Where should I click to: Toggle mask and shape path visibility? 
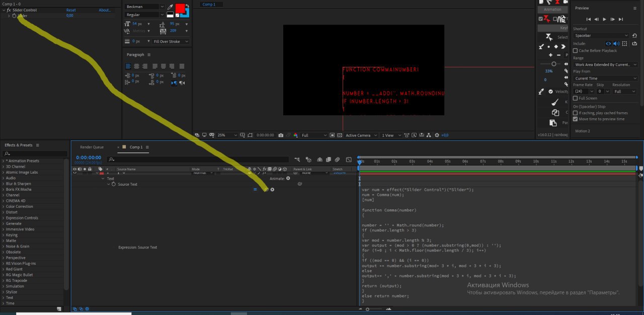pyautogui.click(x=250, y=135)
